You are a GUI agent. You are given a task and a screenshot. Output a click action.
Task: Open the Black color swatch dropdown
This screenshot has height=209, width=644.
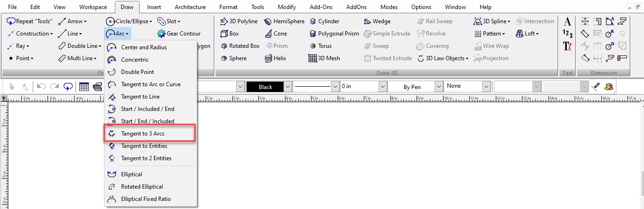pyautogui.click(x=287, y=87)
